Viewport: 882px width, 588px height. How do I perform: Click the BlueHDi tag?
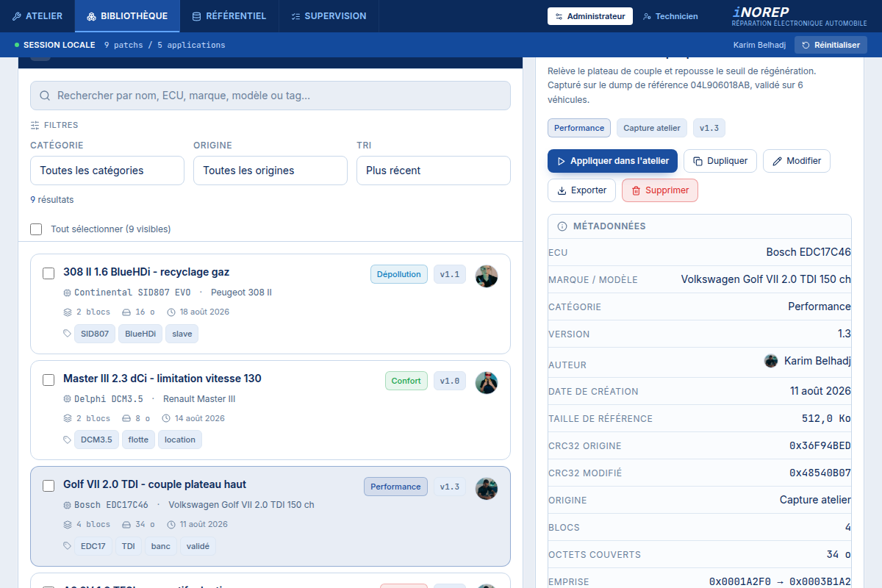tap(140, 334)
